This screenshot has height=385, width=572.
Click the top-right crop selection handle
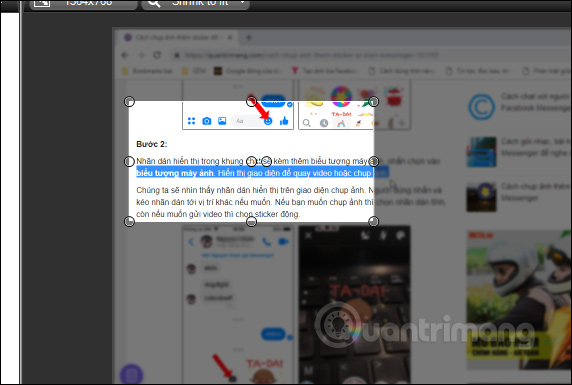(374, 101)
